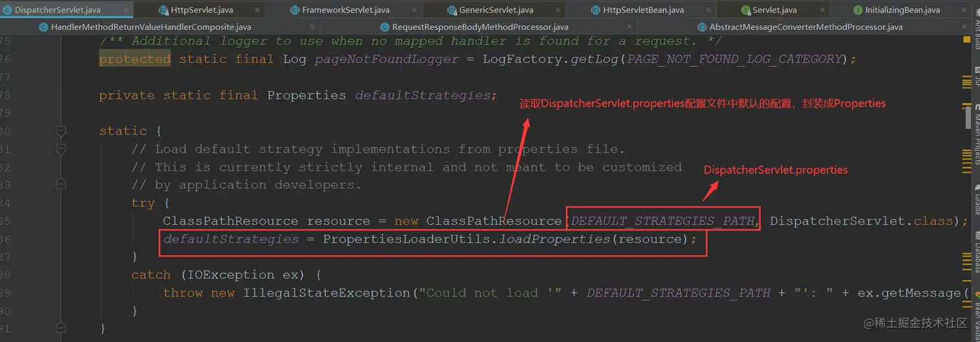Image resolution: width=980 pixels, height=342 pixels.
Task: Click the PropertiesLoaderUtils class reference
Action: [406, 239]
